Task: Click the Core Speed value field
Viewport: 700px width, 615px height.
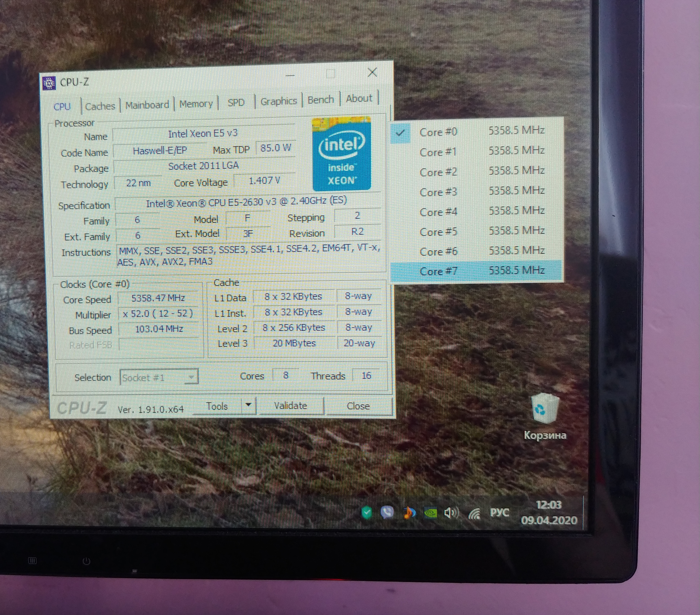Action: [158, 298]
